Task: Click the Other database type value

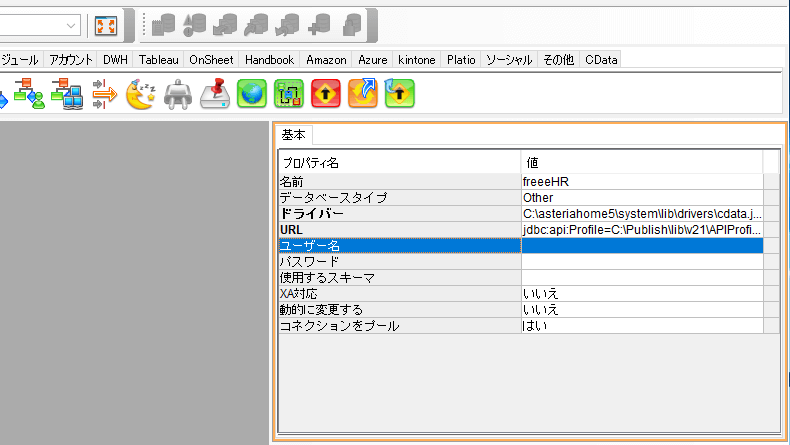Action: tap(642, 198)
